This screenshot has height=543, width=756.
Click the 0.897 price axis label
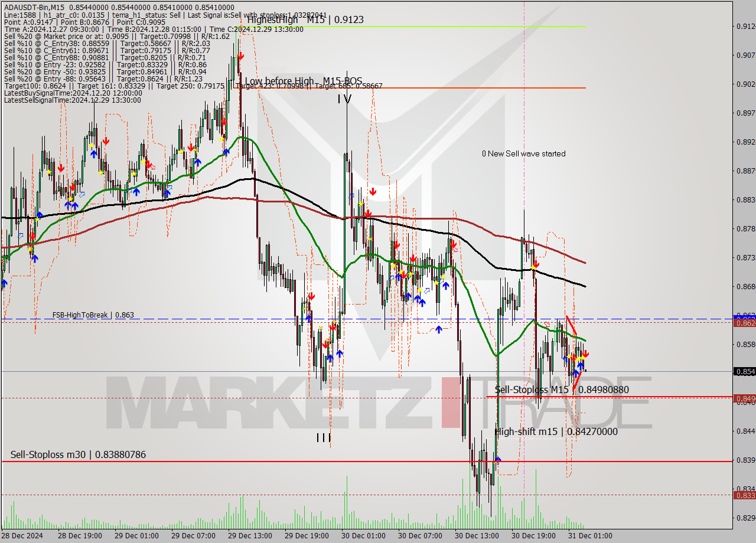pyautogui.click(x=745, y=113)
